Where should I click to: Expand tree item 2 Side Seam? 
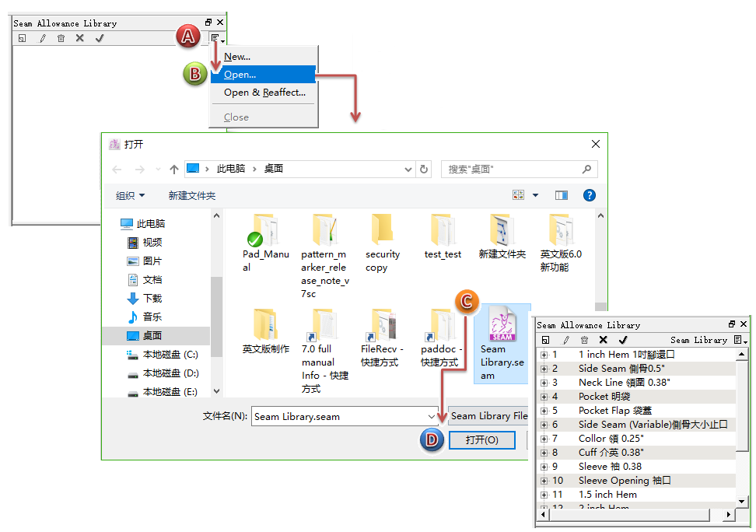click(544, 369)
